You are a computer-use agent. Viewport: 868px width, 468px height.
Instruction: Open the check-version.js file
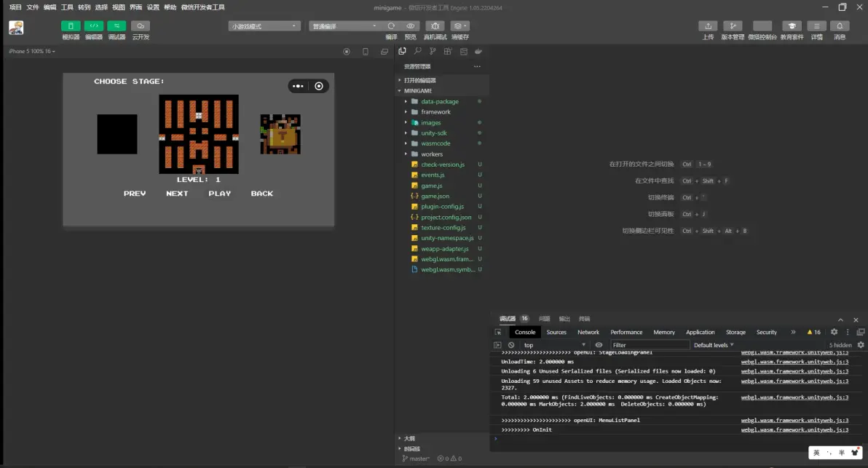click(442, 164)
